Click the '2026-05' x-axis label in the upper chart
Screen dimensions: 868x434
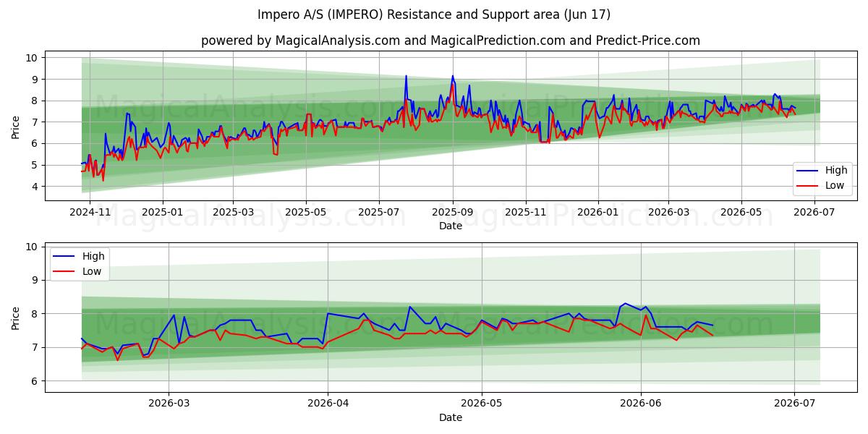tap(741, 213)
